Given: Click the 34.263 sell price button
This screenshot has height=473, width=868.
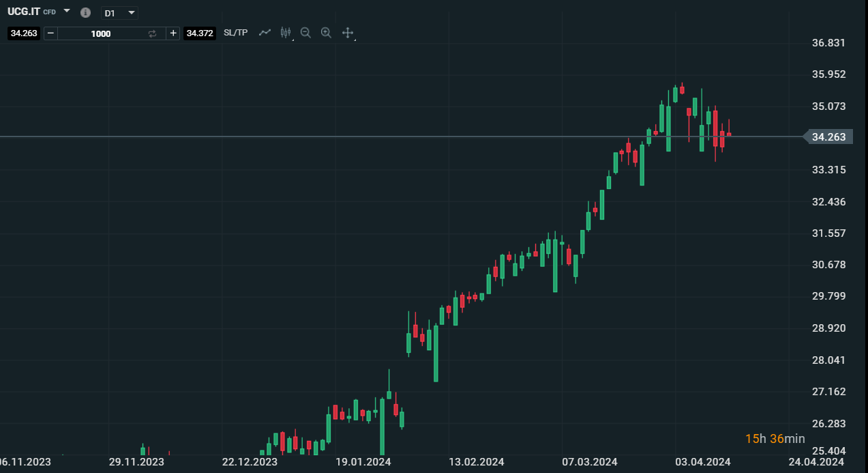Looking at the screenshot, I should click(24, 33).
